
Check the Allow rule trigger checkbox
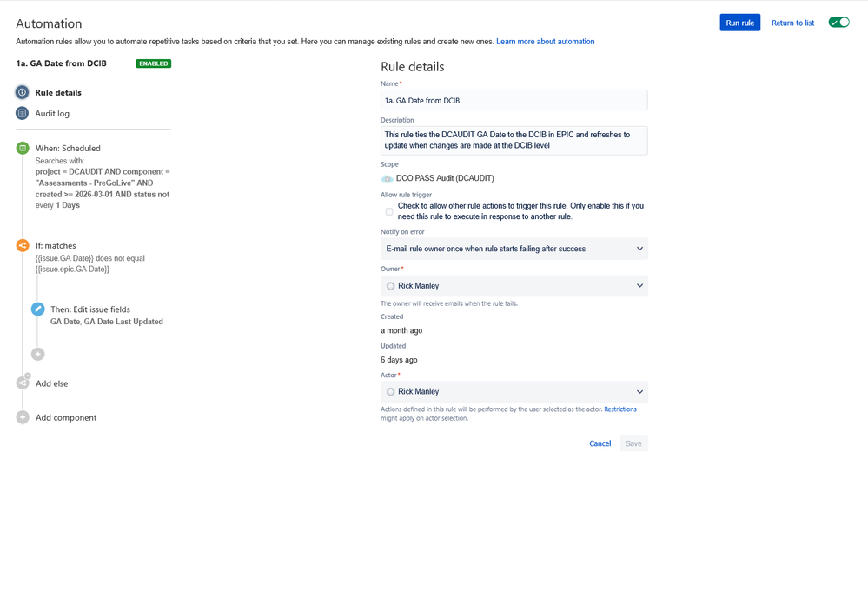[389, 211]
